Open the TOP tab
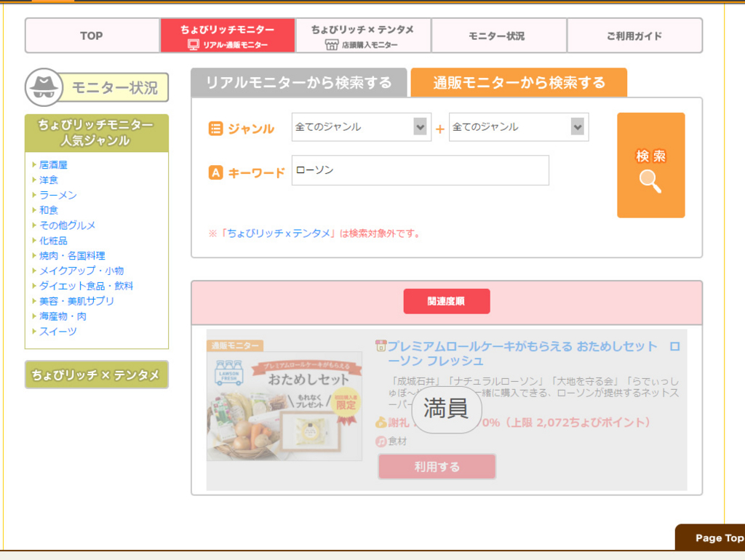Image resolution: width=745 pixels, height=560 pixels. [x=92, y=36]
